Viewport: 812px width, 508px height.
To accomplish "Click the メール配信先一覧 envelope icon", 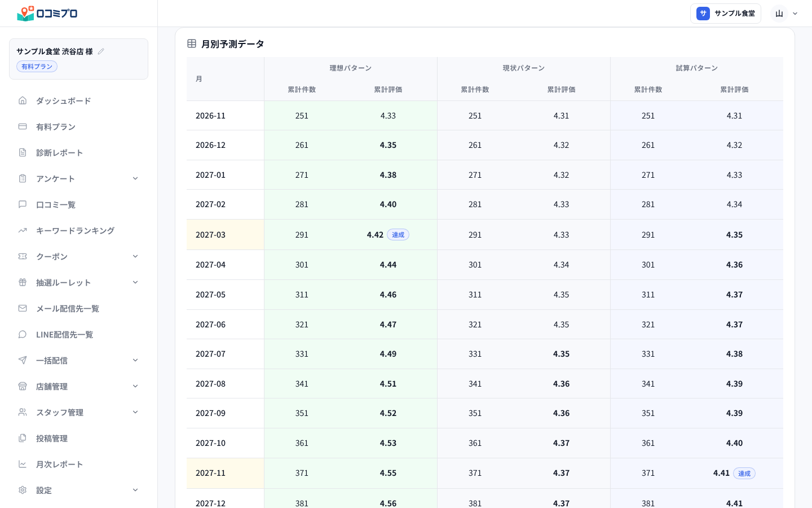I will 23,308.
